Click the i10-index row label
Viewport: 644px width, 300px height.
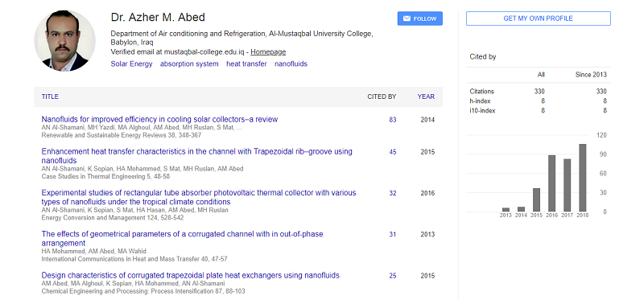[482, 110]
